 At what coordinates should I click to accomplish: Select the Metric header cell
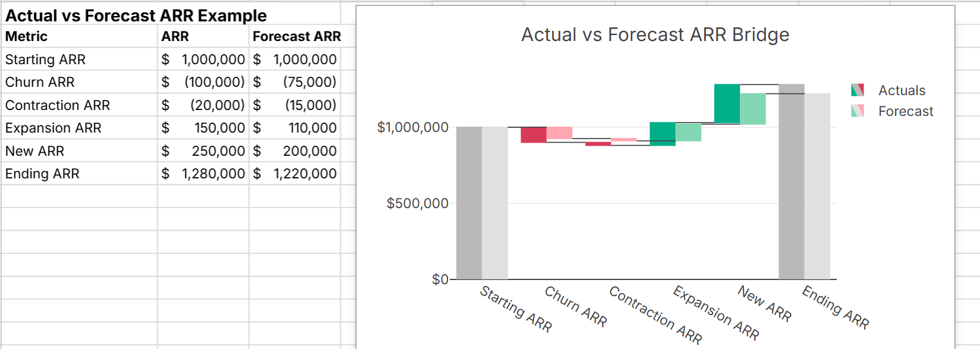click(x=80, y=36)
